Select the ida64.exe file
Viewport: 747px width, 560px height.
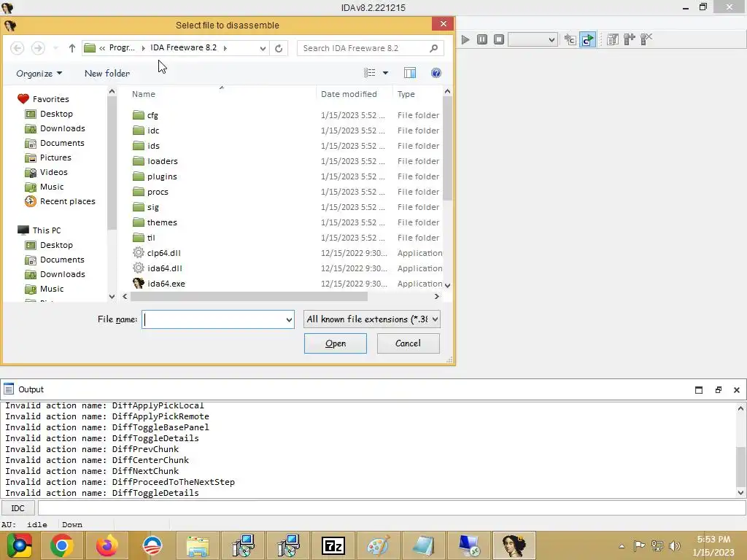click(166, 284)
